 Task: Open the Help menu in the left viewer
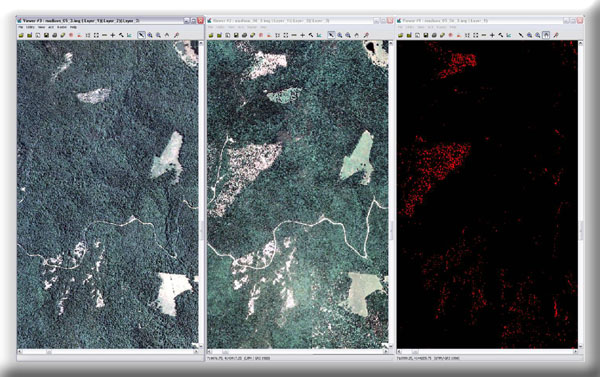73,27
